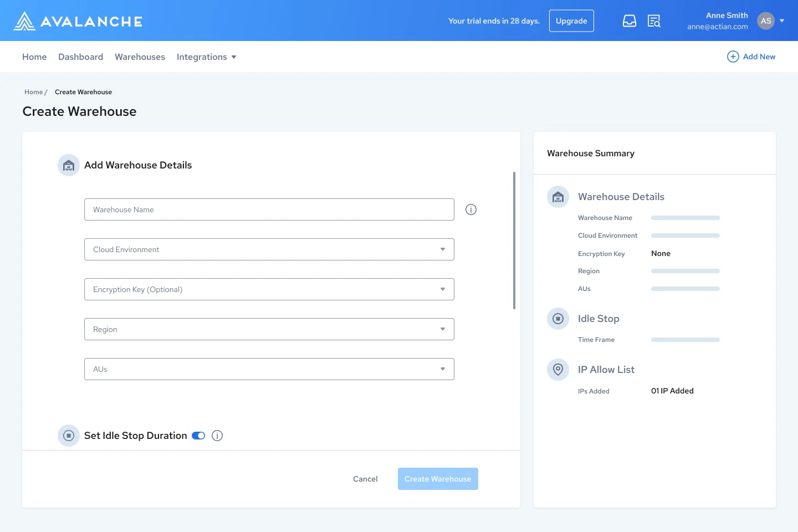Open the AUs dropdown
The height and width of the screenshot is (532, 798).
coord(269,369)
